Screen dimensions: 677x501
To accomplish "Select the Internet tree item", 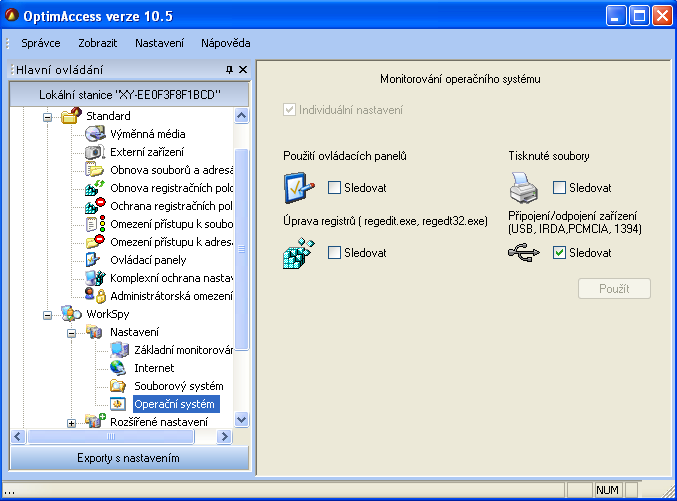I will coord(154,368).
